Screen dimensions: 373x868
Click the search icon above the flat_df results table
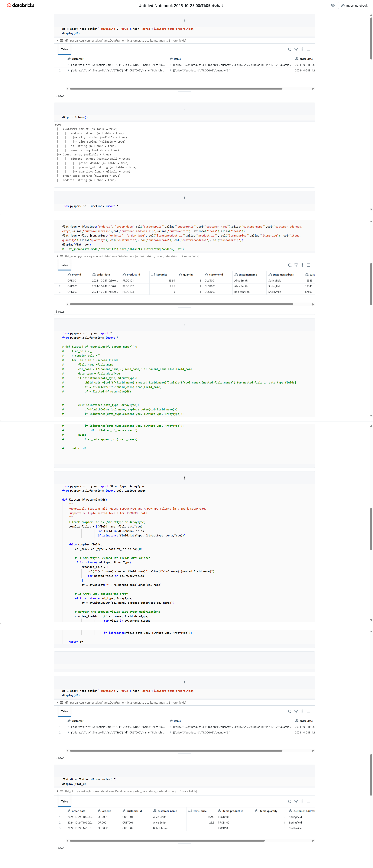pos(290,801)
